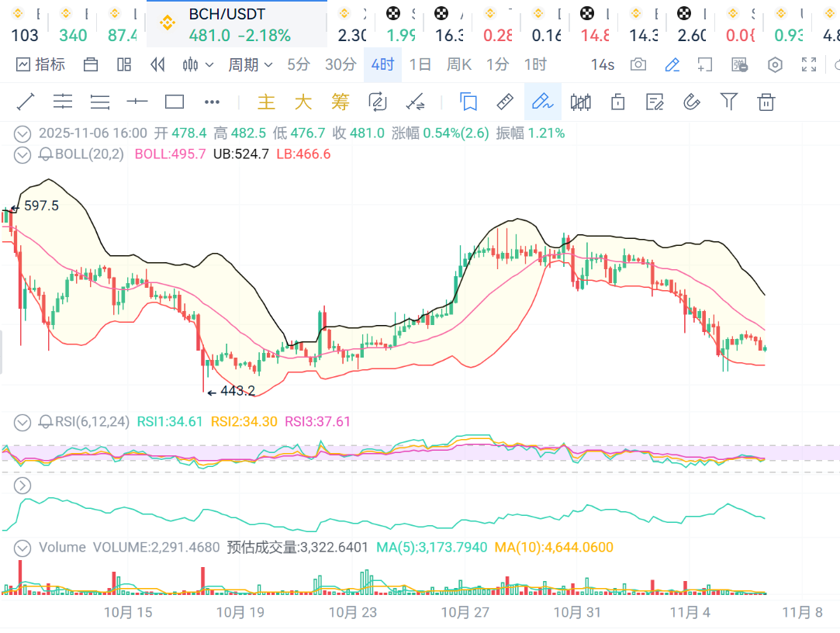Open the 周期 period dropdown
The image size is (840, 633).
coord(250,65)
